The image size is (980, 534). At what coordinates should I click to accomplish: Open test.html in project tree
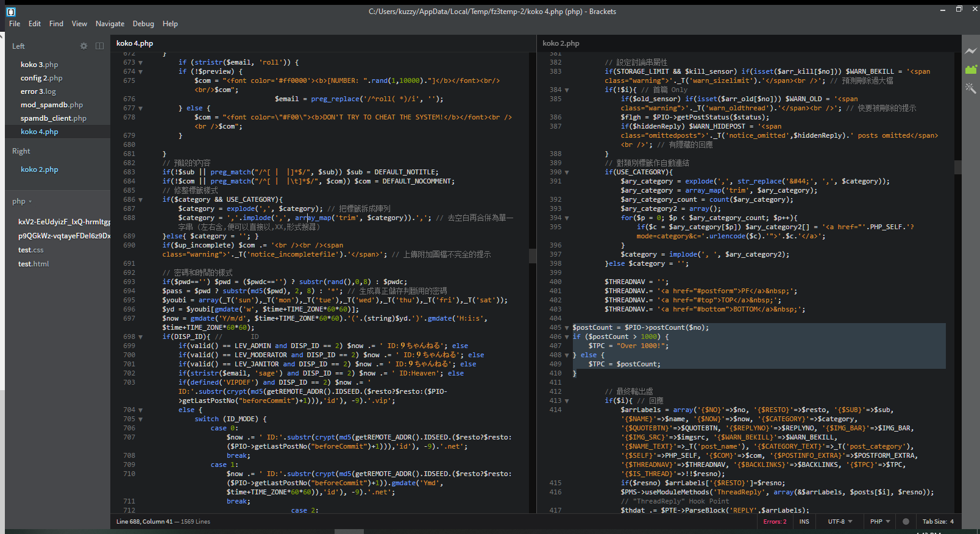[34, 264]
